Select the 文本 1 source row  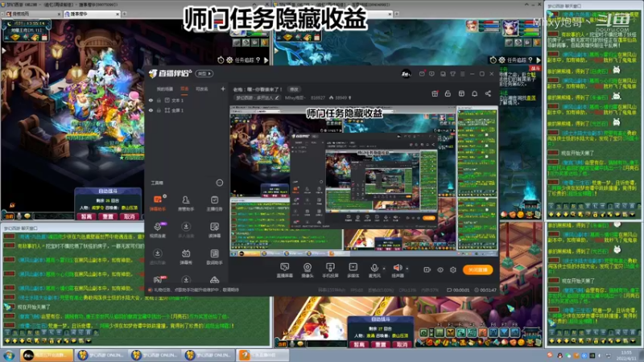(x=187, y=100)
